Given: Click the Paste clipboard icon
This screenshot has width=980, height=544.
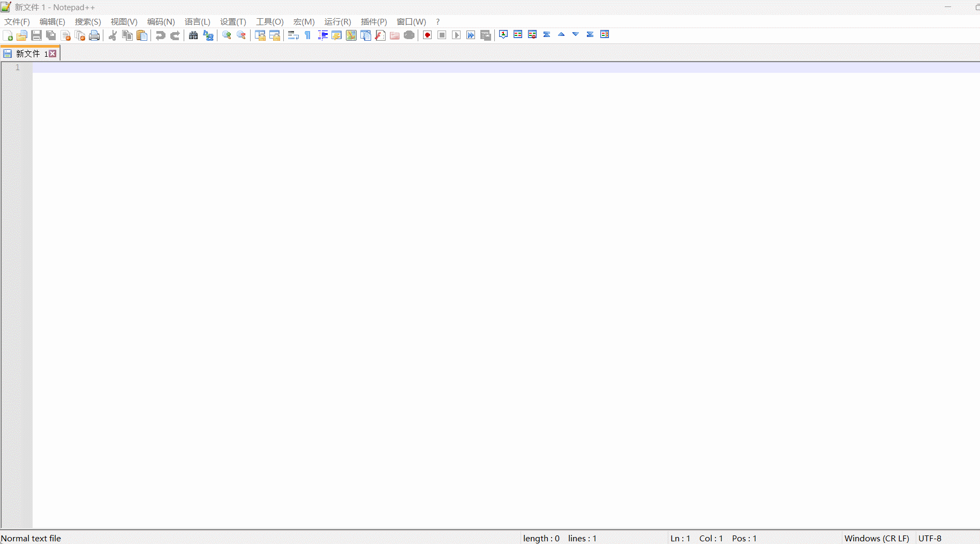Looking at the screenshot, I should click(142, 35).
